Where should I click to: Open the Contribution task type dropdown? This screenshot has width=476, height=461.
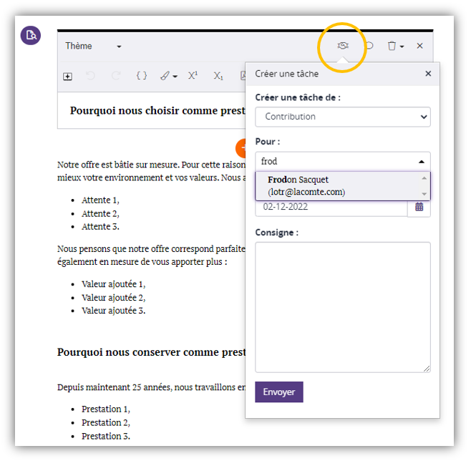[342, 117]
